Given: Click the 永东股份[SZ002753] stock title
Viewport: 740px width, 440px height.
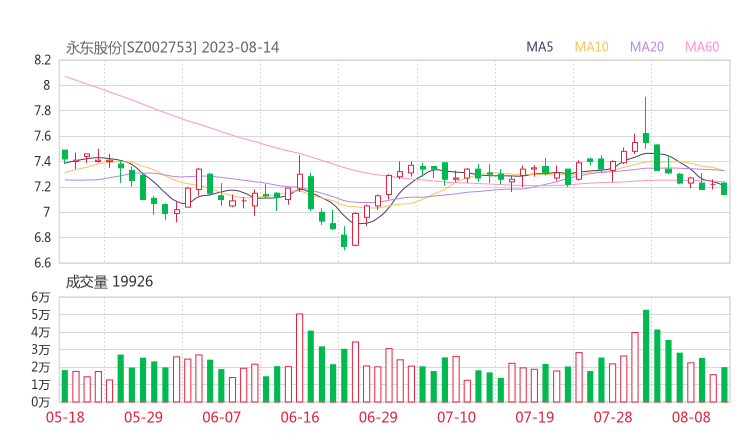Looking at the screenshot, I should (132, 47).
